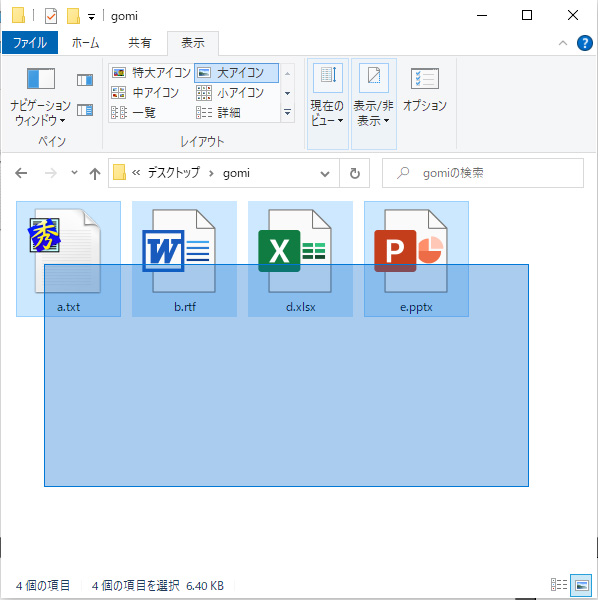The width and height of the screenshot is (600, 600).
Task: Click the b.rtf file name label
Action: point(185,307)
